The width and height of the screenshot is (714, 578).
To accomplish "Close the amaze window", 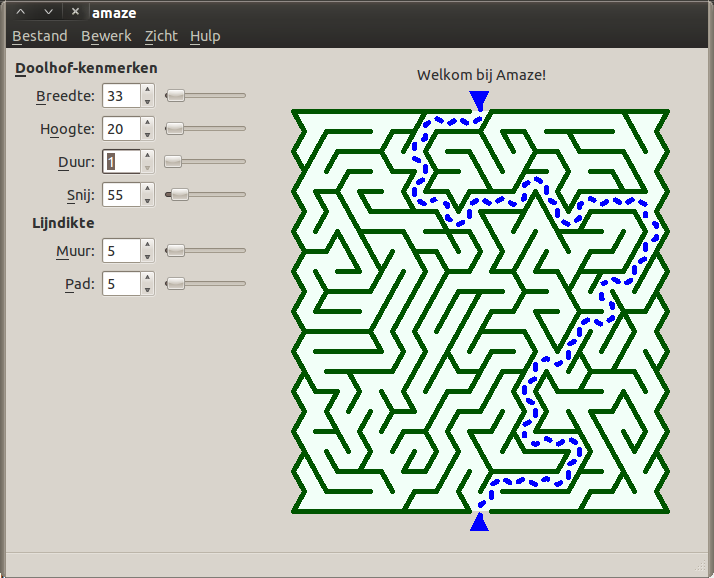I will click(76, 12).
